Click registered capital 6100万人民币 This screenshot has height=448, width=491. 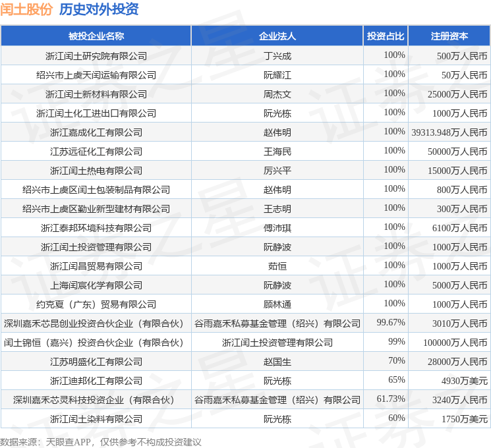click(x=459, y=228)
